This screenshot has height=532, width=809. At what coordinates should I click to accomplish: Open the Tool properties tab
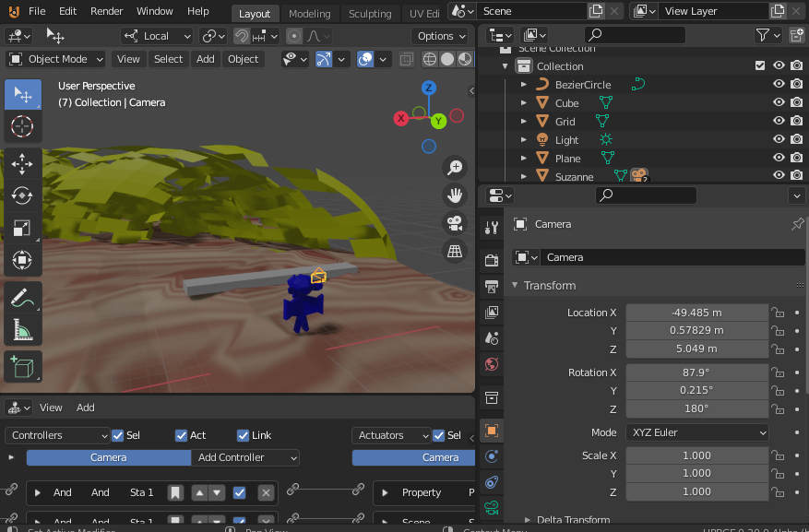click(491, 228)
